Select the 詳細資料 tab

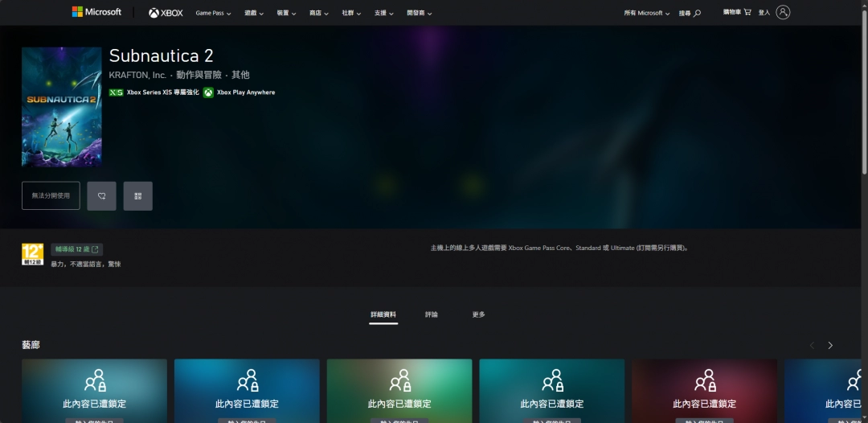[383, 314]
